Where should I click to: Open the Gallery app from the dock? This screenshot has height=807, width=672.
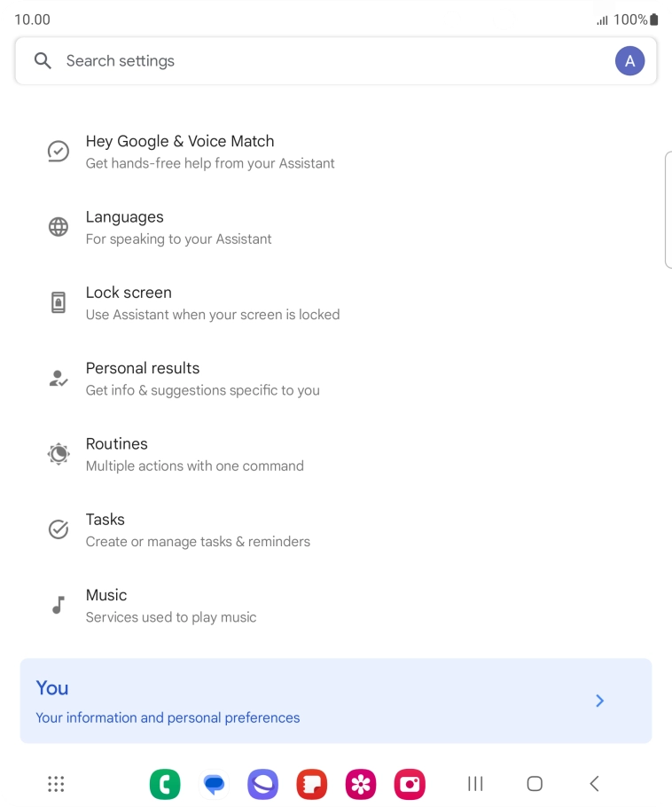tap(361, 784)
